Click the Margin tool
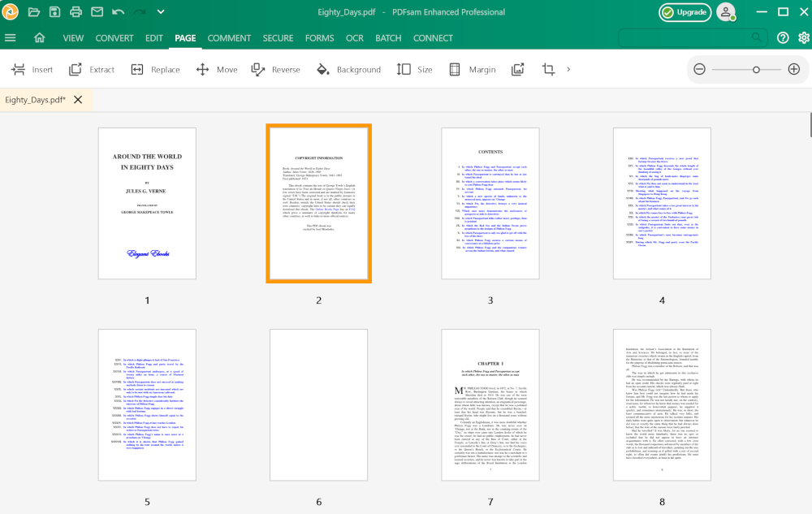The height and width of the screenshot is (514, 812). tap(472, 69)
